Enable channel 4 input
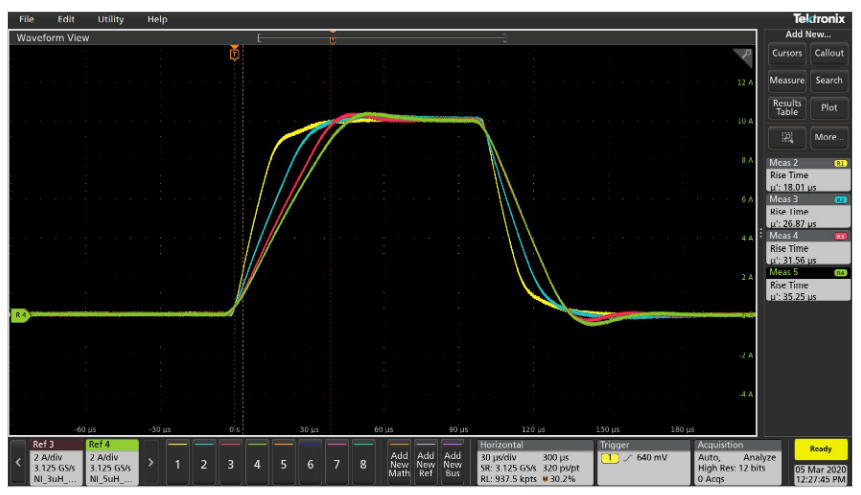The height and width of the screenshot is (495, 861). click(x=257, y=463)
